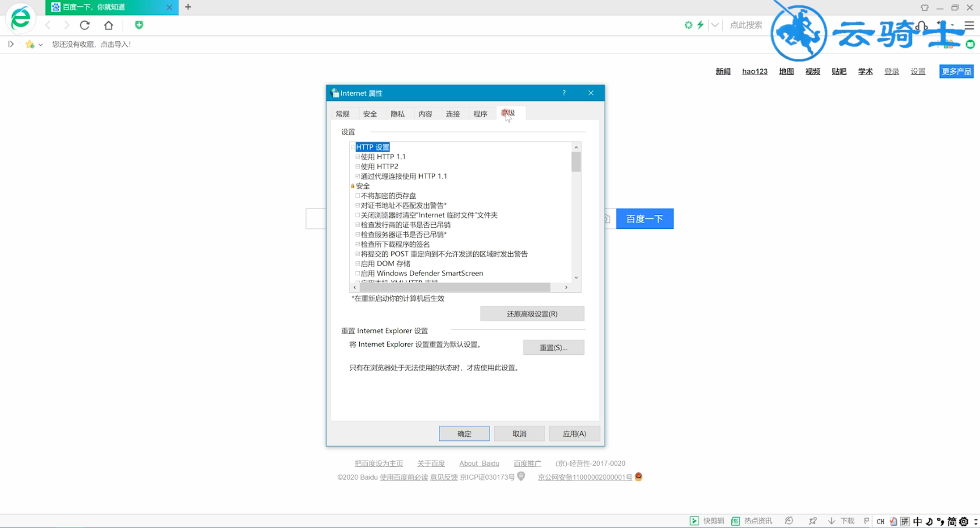Open a new tab with the plus icon
980x528 pixels.
tap(188, 7)
